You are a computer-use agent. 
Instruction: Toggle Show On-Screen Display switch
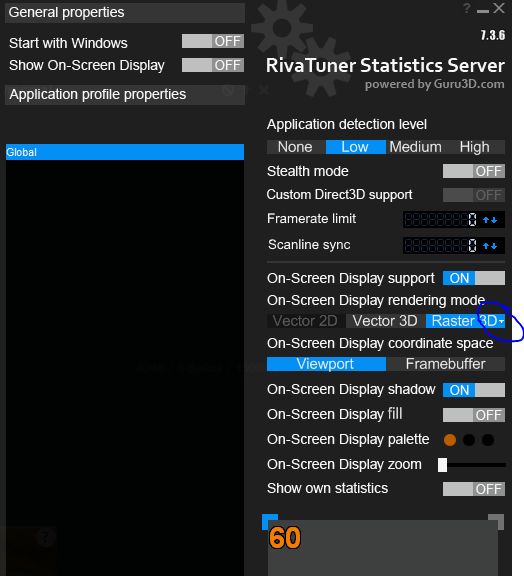[213, 65]
